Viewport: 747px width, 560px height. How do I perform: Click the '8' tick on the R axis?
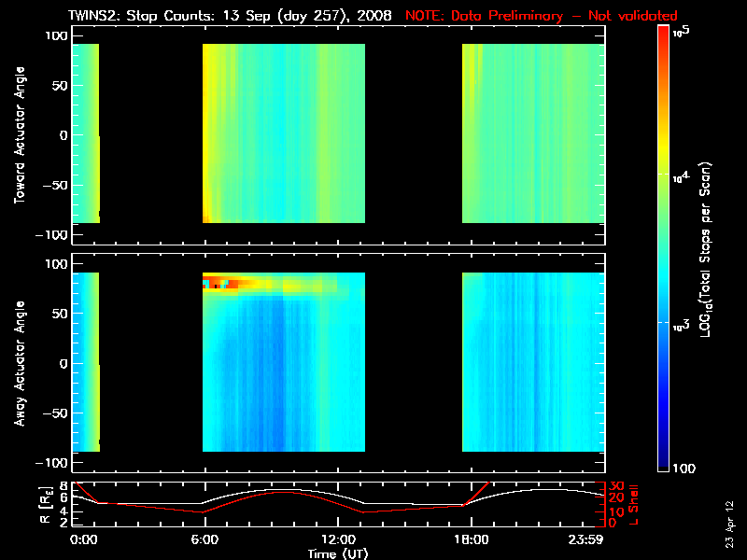[64, 486]
